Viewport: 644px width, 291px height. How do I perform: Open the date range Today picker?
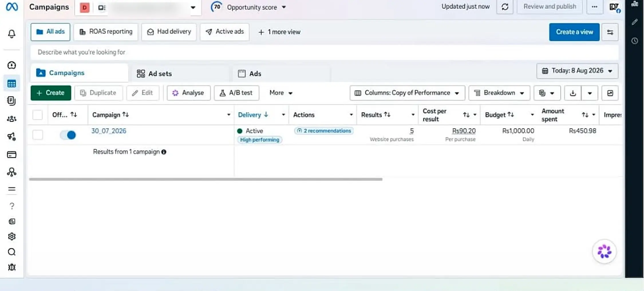[x=577, y=71]
